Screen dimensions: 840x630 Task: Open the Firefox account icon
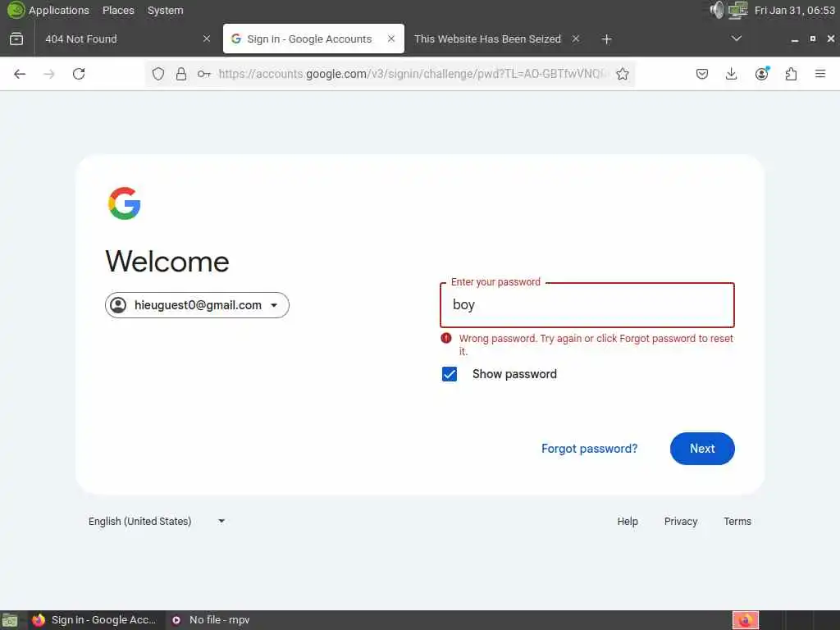coord(761,74)
